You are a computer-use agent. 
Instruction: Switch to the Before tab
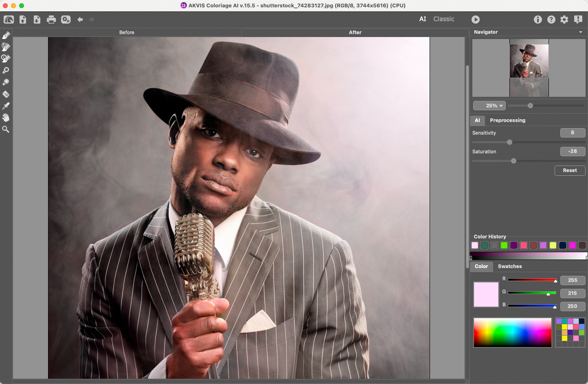click(x=127, y=33)
